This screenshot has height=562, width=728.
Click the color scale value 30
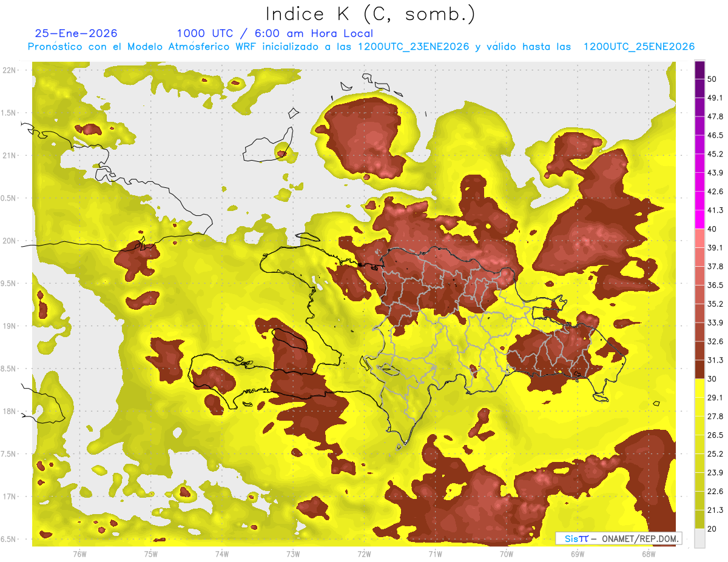pos(712,378)
